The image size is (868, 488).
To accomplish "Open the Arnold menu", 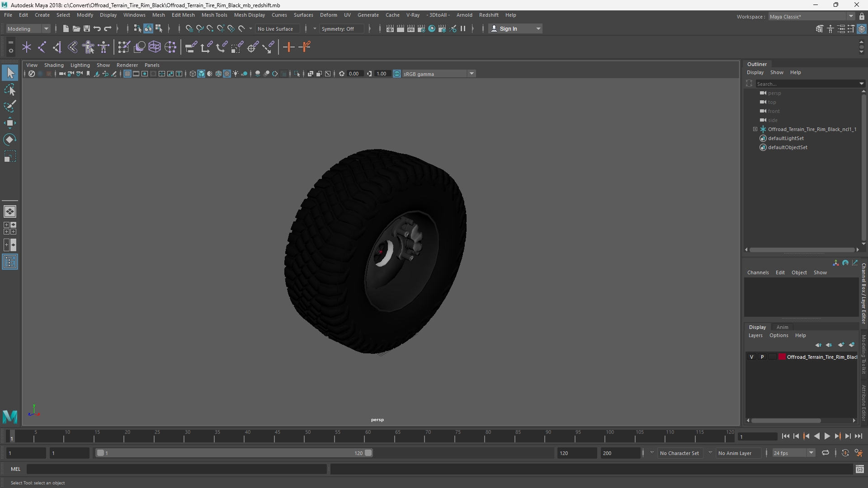I will [x=464, y=15].
